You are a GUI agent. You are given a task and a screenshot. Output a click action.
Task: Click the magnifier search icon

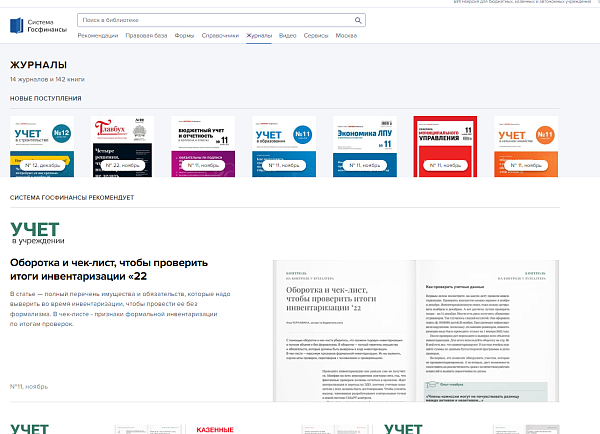tap(356, 19)
